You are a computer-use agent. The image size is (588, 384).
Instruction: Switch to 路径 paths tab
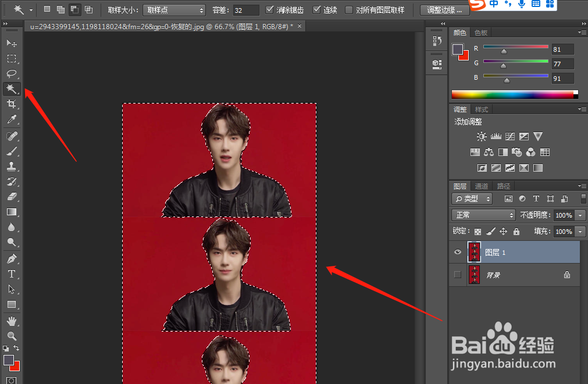pyautogui.click(x=503, y=186)
